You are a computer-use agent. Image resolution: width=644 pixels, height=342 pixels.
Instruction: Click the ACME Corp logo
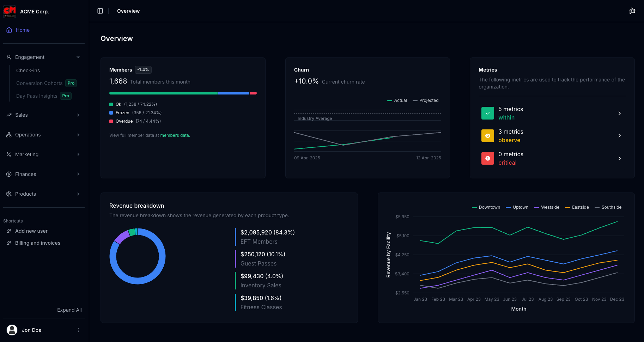10,11
